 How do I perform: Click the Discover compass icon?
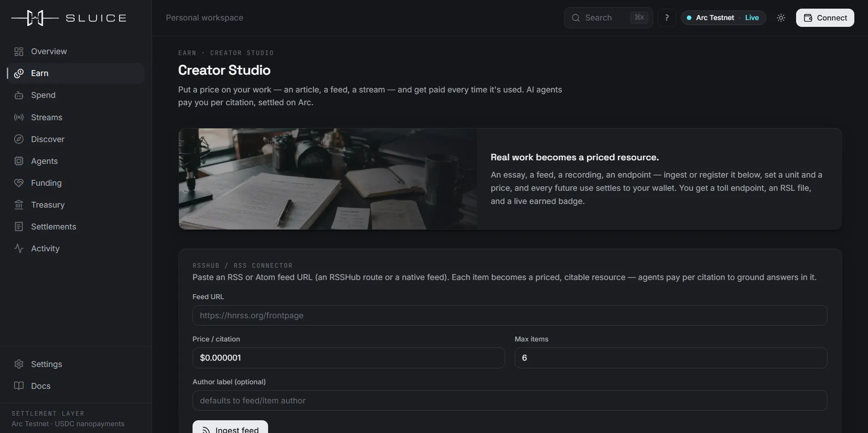tap(19, 139)
